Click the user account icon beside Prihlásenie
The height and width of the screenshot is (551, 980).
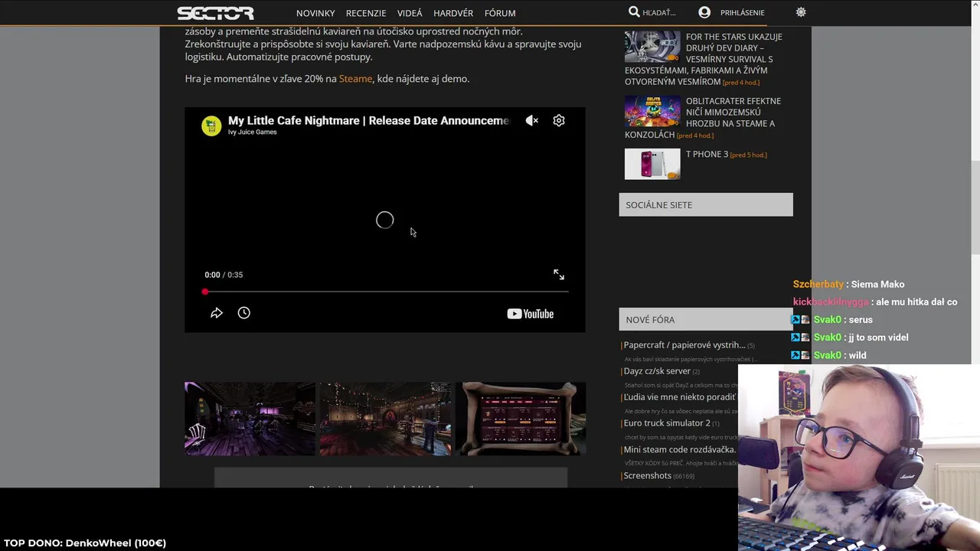(x=704, y=12)
